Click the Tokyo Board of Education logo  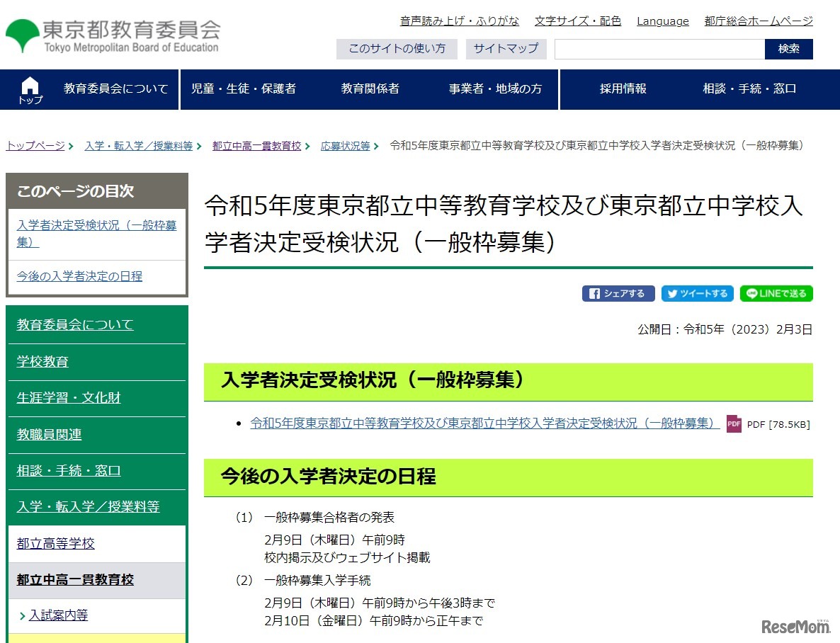point(113,35)
